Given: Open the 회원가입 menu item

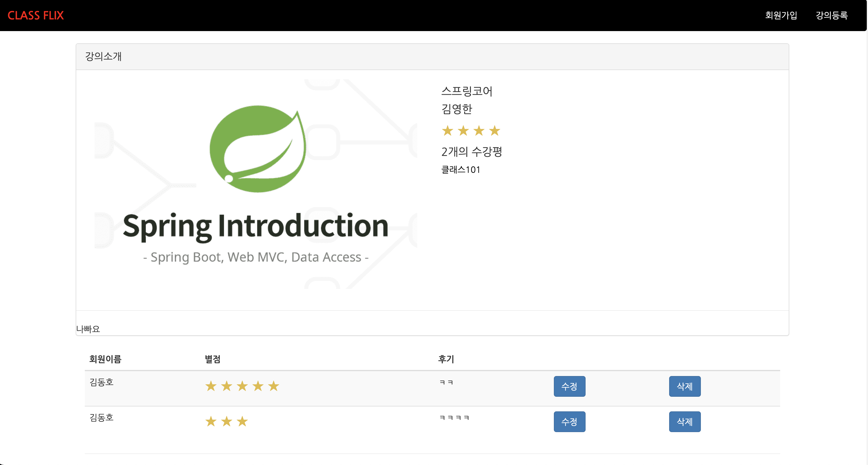Looking at the screenshot, I should [781, 16].
